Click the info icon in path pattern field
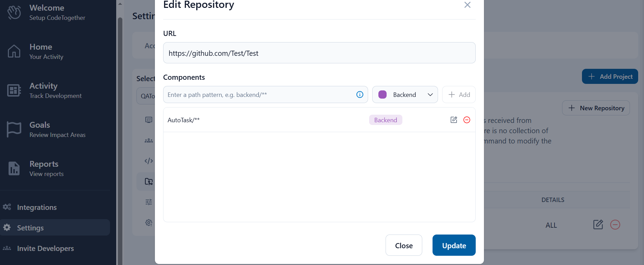The image size is (644, 265). [x=360, y=94]
